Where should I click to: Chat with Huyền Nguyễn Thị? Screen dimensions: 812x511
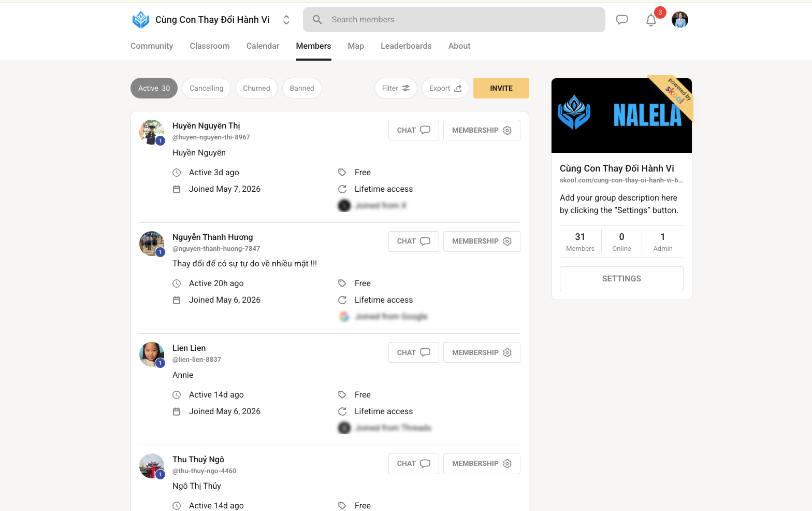[414, 130]
